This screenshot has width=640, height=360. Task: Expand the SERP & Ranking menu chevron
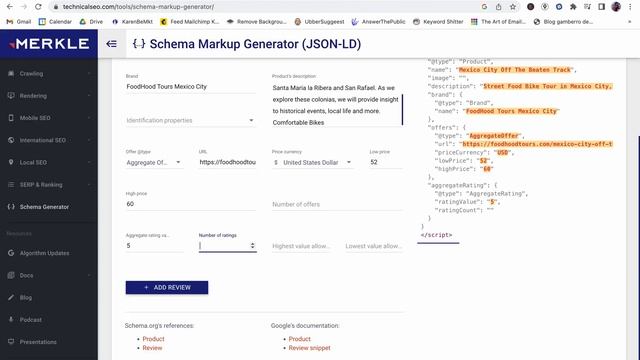click(89, 184)
